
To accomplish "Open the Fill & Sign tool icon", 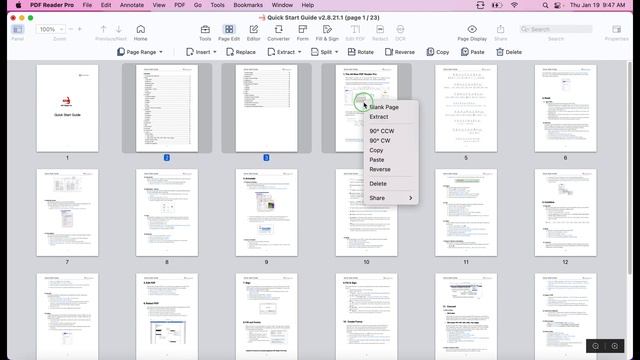I will pyautogui.click(x=327, y=29).
